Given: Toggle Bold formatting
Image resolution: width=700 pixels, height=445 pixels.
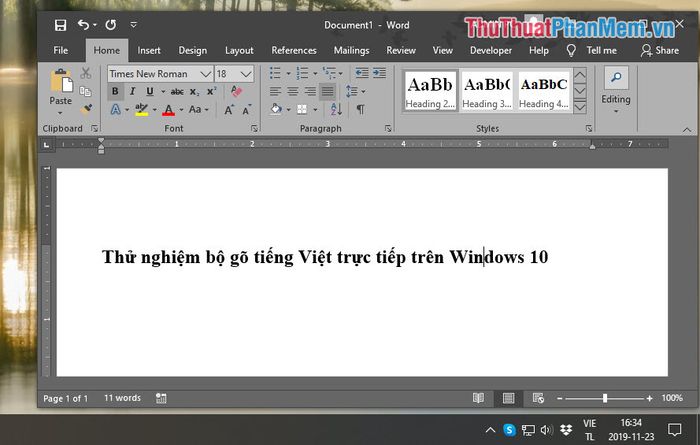Looking at the screenshot, I should tap(115, 91).
